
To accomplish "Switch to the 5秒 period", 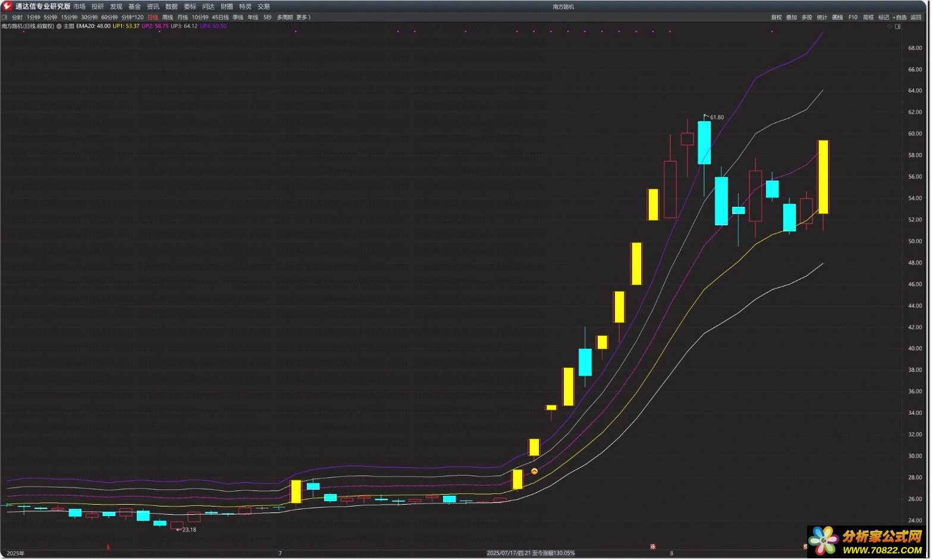I will click(268, 17).
